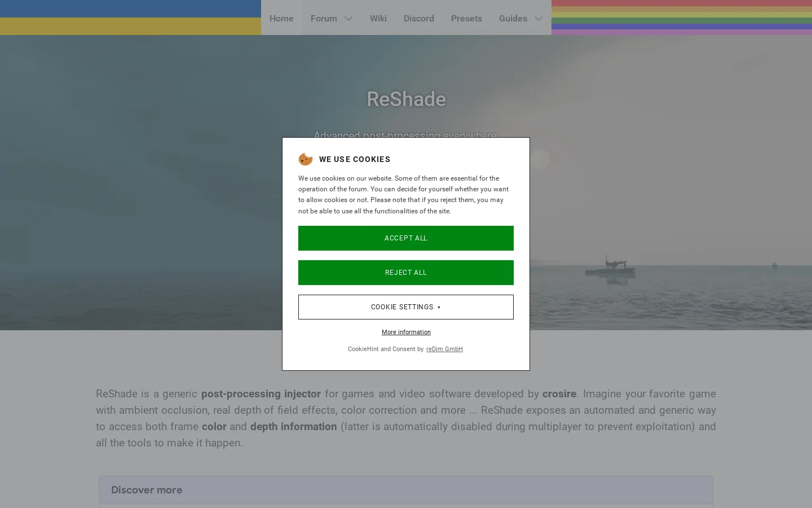The image size is (812, 508).
Task: Click the bold word crosire
Action: pyautogui.click(x=559, y=393)
